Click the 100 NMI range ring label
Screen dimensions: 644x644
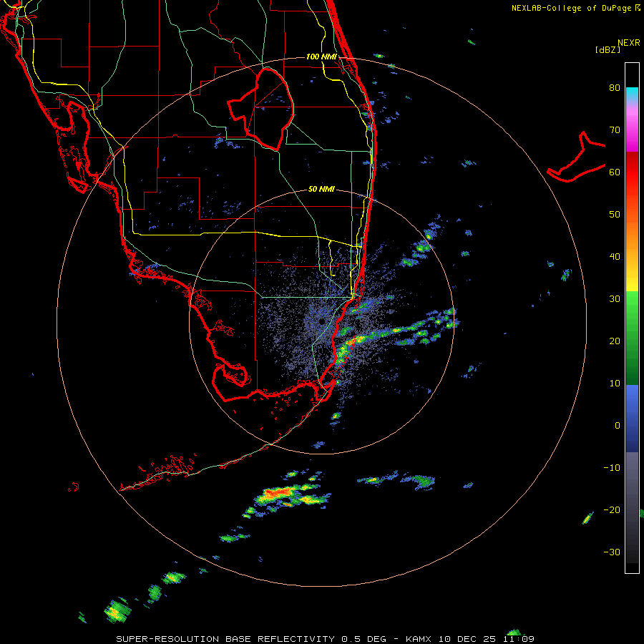click(x=321, y=57)
